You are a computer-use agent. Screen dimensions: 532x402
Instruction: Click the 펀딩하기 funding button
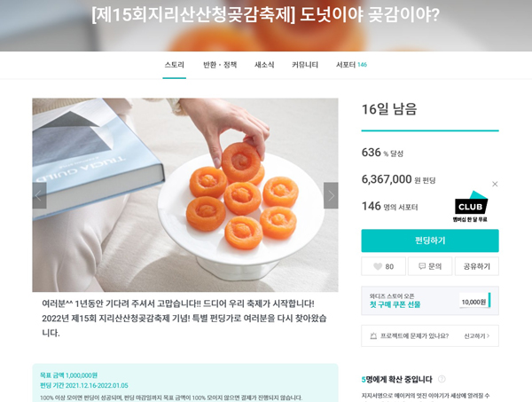tap(430, 240)
